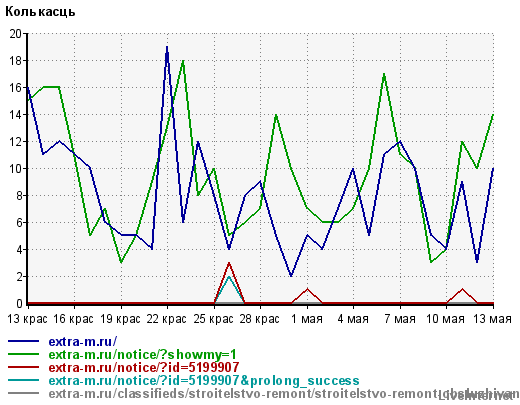
Task: Click the small red peak at 1 мая
Action: coord(307,289)
